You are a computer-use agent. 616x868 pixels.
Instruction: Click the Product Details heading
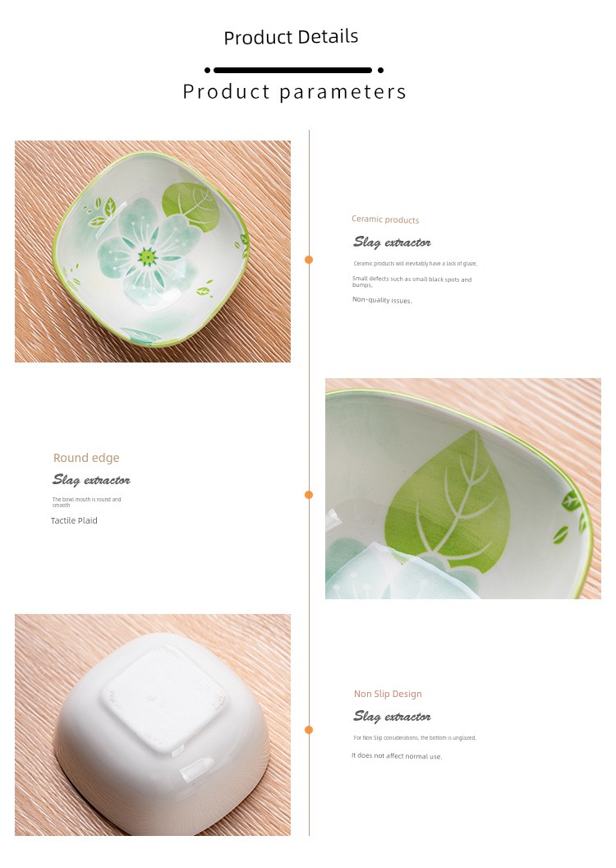tap(291, 37)
